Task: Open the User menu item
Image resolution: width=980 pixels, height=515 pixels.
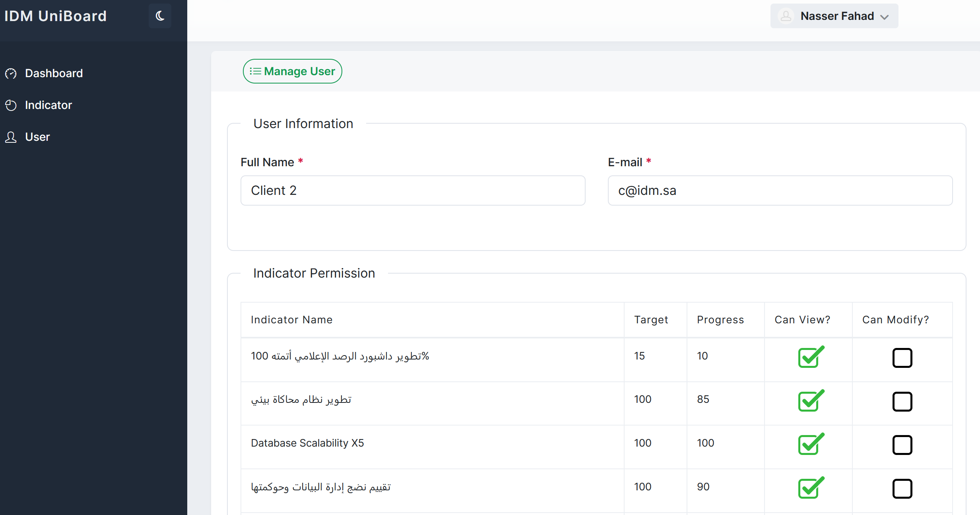Action: coord(37,137)
